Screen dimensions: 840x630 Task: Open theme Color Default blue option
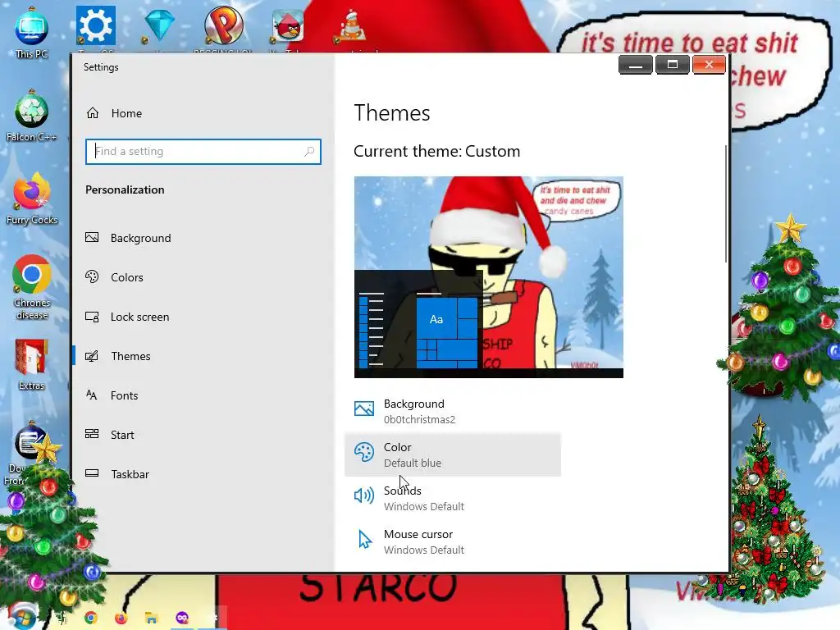pos(453,454)
